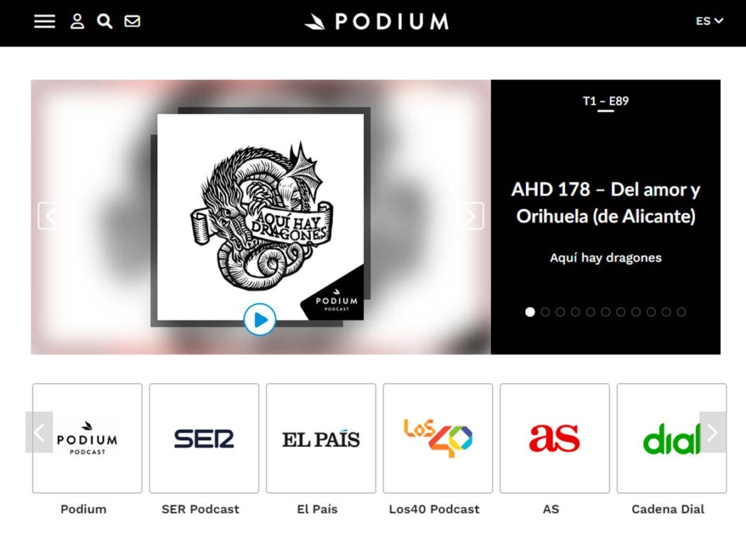Expand the ES language dropdown
The height and width of the screenshot is (560, 746).
tap(710, 21)
